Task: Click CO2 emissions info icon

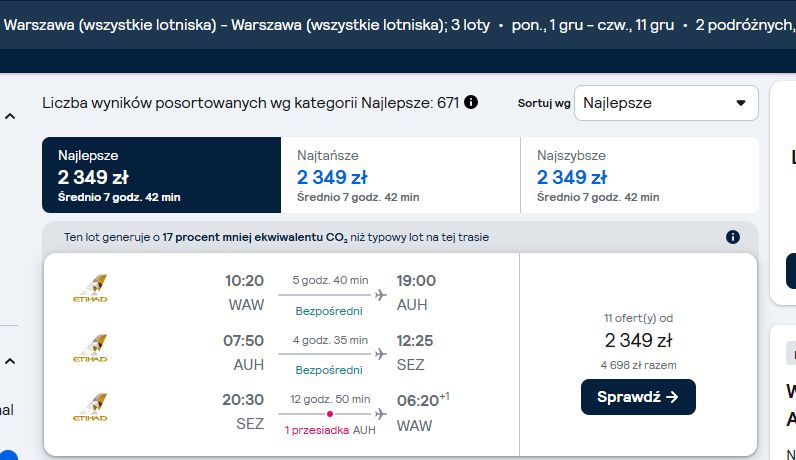Action: [733, 237]
